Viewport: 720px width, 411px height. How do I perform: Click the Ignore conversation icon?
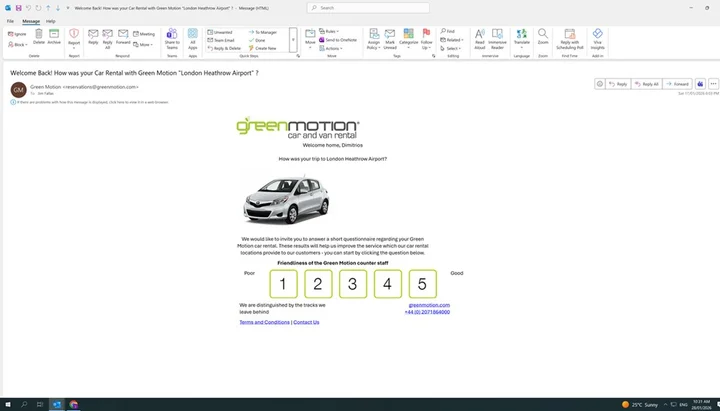(17, 34)
